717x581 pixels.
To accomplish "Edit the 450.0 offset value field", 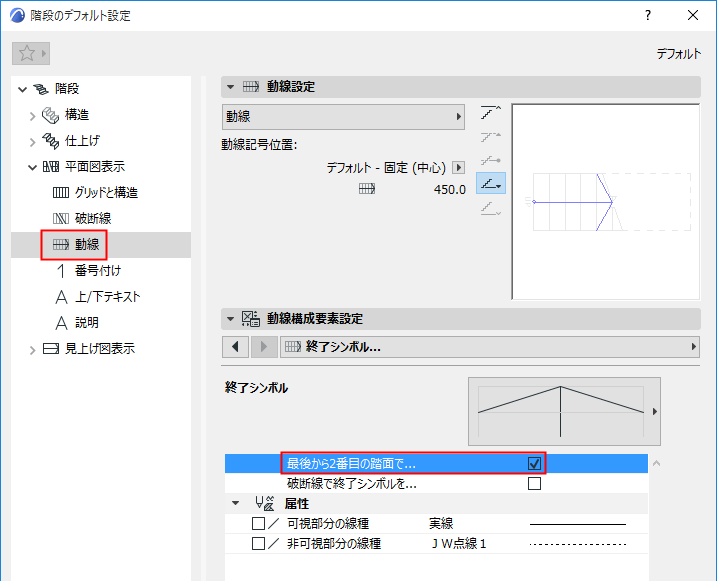I will coord(449,189).
